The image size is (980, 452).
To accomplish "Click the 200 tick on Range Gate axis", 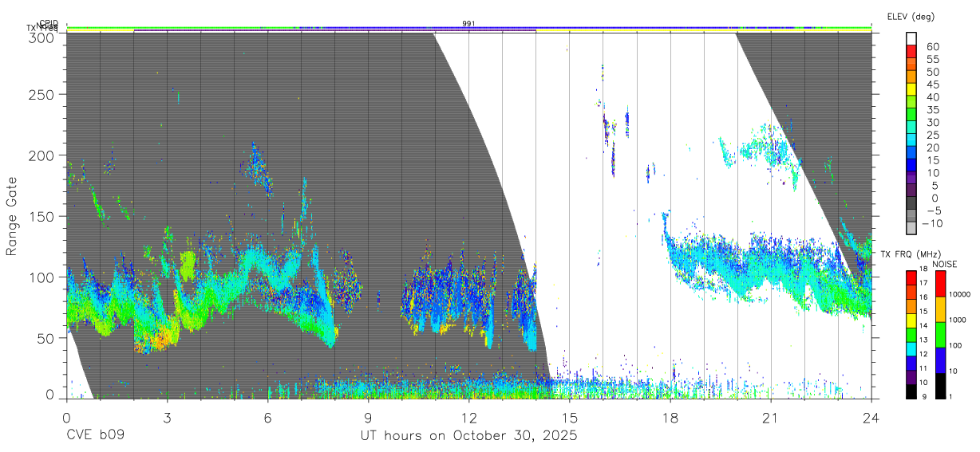I will point(42,155).
